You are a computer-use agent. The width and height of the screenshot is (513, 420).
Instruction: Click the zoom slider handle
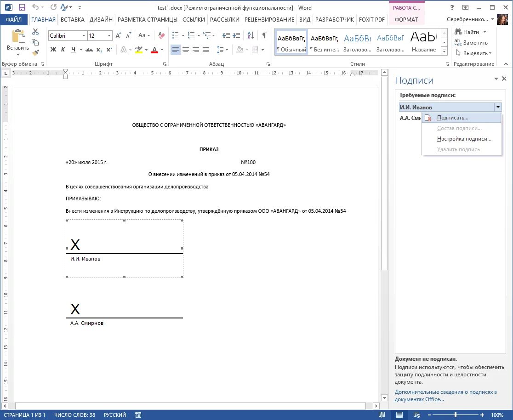tap(456, 415)
